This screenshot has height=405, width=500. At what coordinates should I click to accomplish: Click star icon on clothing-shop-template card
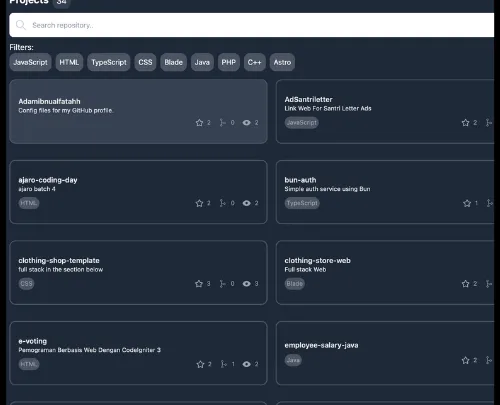point(199,284)
